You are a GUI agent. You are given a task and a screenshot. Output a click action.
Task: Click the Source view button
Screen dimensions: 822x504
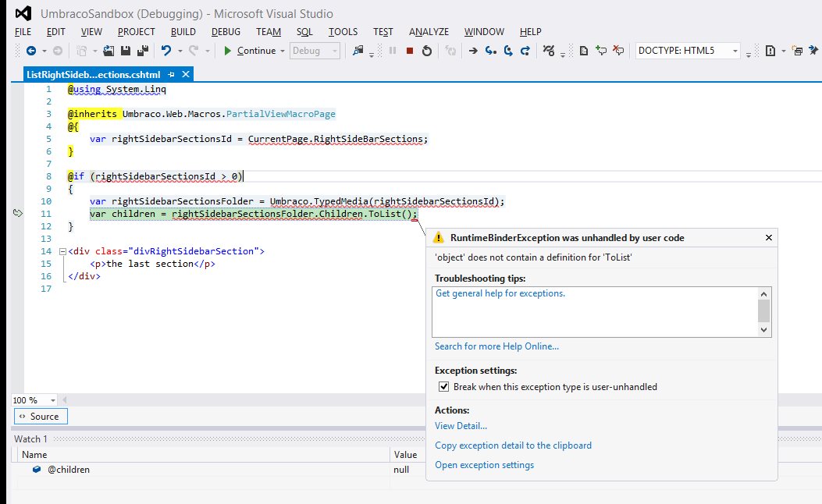click(41, 417)
